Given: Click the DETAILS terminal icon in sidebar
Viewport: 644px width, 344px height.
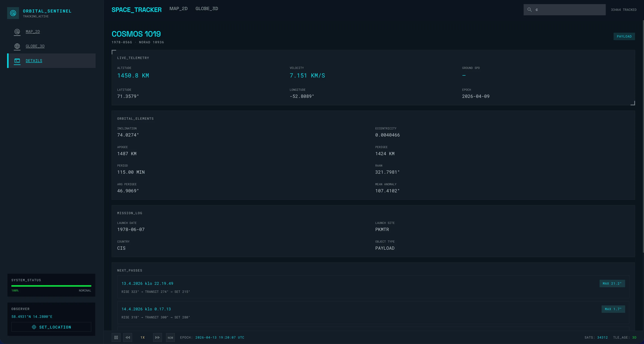Looking at the screenshot, I should click(x=17, y=61).
